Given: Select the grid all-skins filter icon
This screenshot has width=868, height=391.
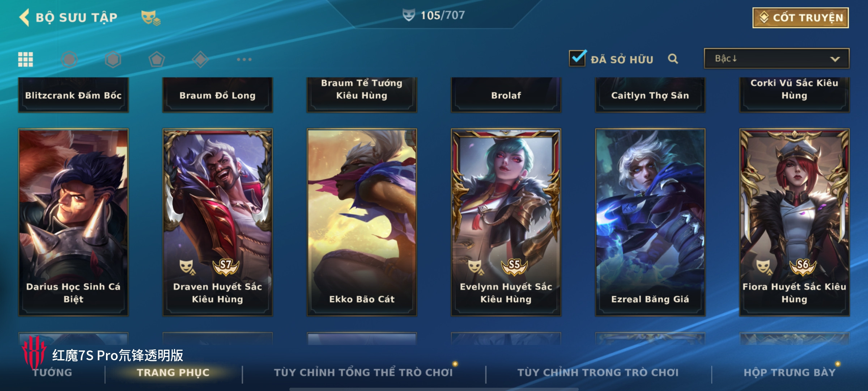Looking at the screenshot, I should click(x=26, y=59).
